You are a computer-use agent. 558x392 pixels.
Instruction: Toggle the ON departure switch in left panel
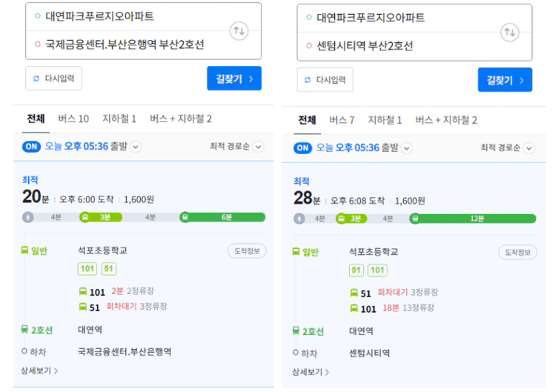31,147
